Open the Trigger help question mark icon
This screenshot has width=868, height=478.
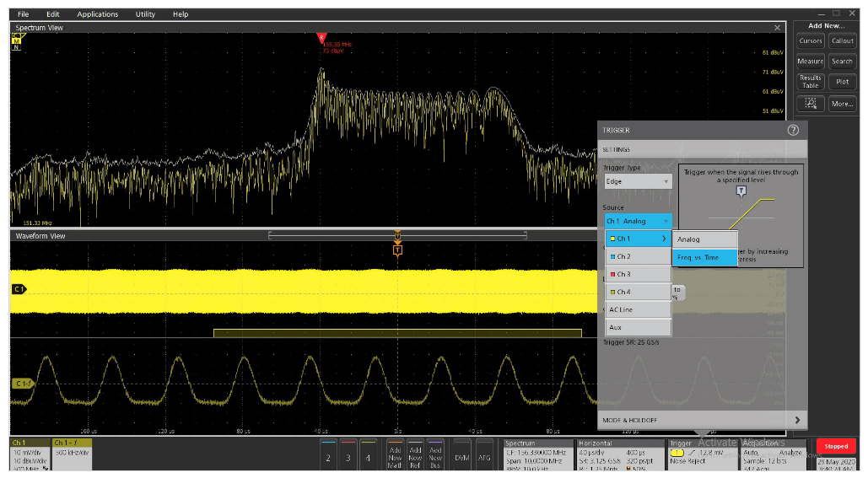pyautogui.click(x=792, y=131)
